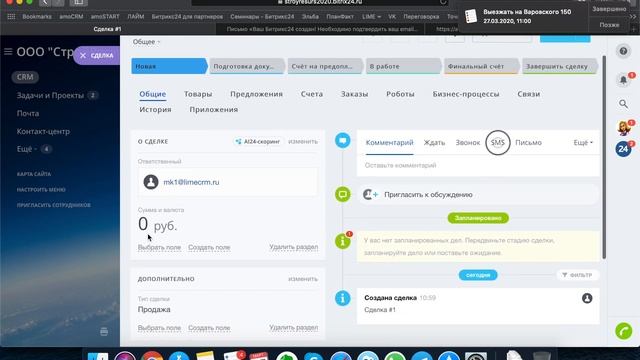Open Контакт-центр in left menu
The width and height of the screenshot is (640, 360).
(x=43, y=131)
